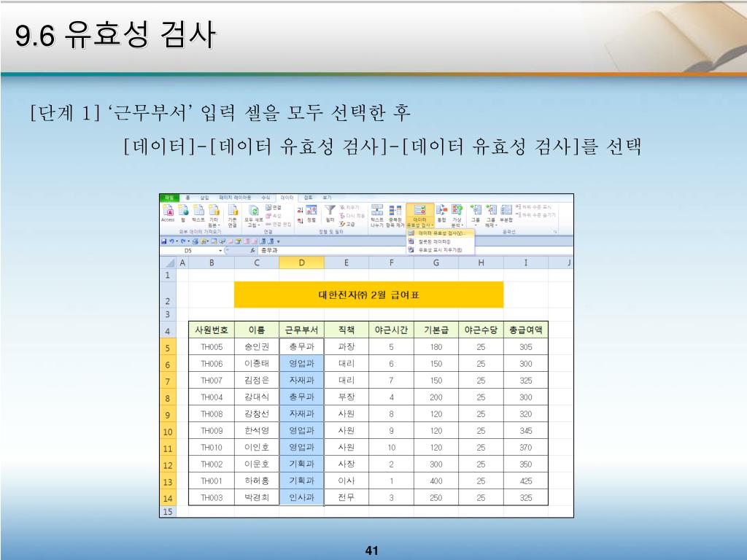Image resolution: width=747 pixels, height=560 pixels.
Task: Click the Select All corner triangle
Action: pos(169,262)
